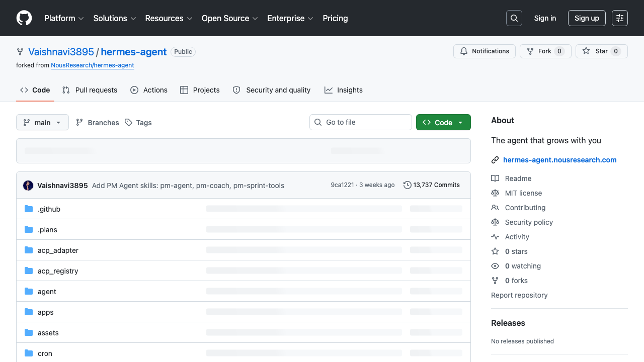Open the hermes-agent.nousresearch.com website link

(560, 160)
